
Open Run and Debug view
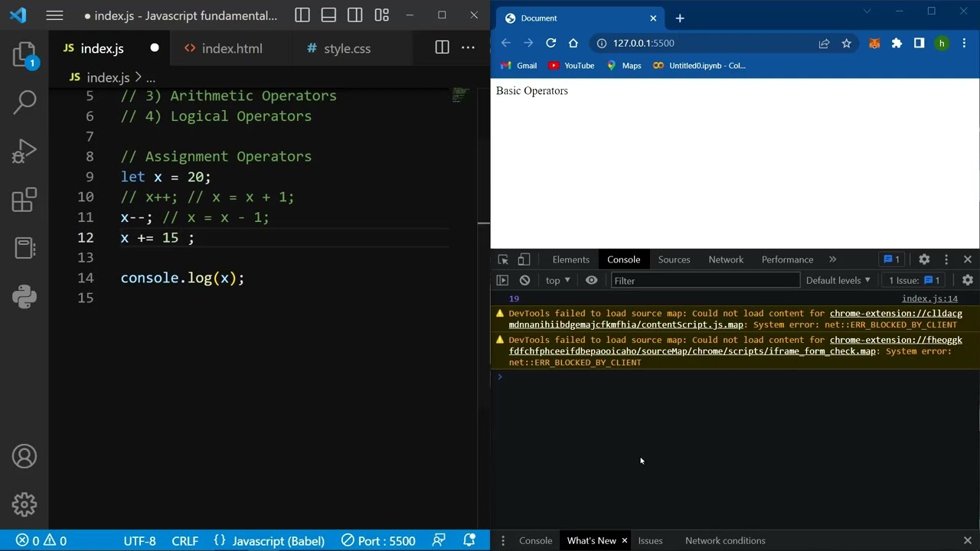[24, 151]
